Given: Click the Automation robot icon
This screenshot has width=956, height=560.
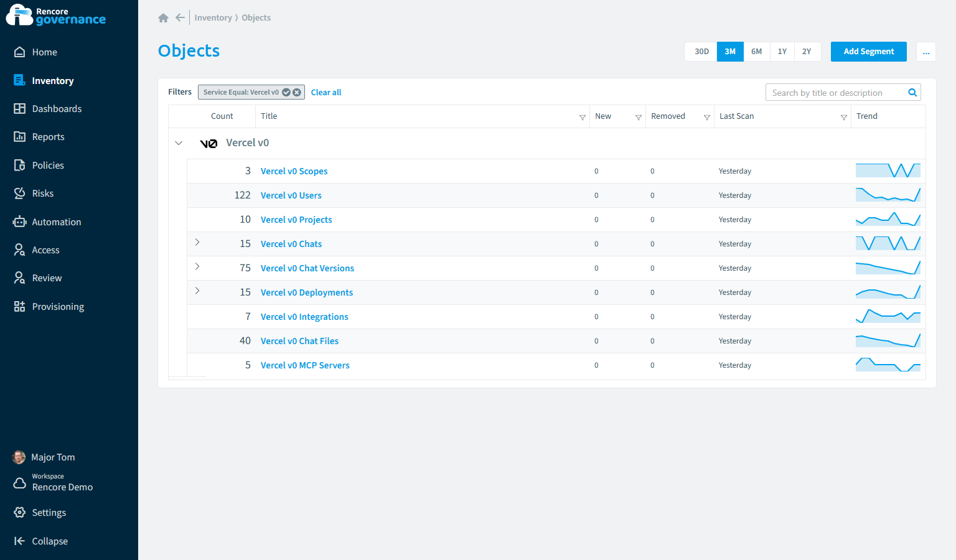Looking at the screenshot, I should click(19, 222).
